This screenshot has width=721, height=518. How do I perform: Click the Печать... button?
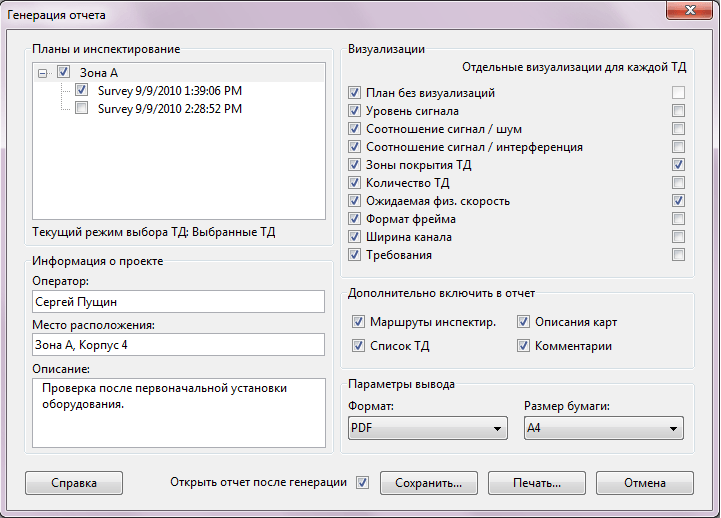click(536, 483)
